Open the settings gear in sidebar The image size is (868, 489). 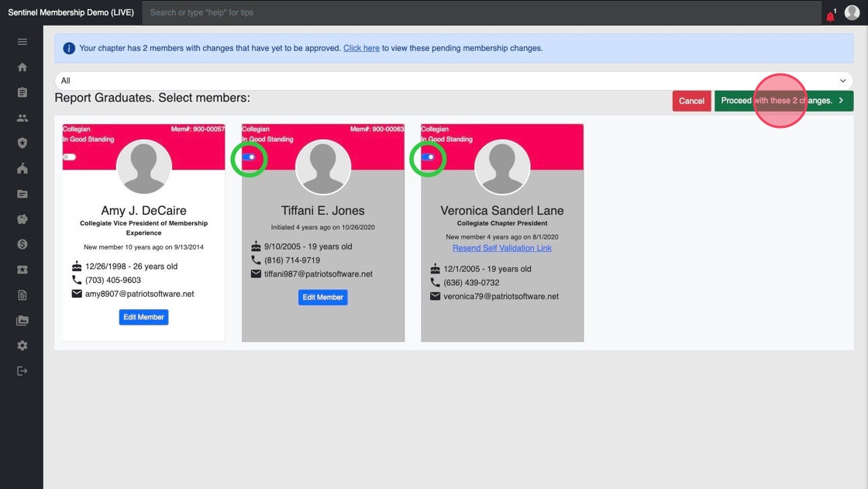(x=22, y=346)
